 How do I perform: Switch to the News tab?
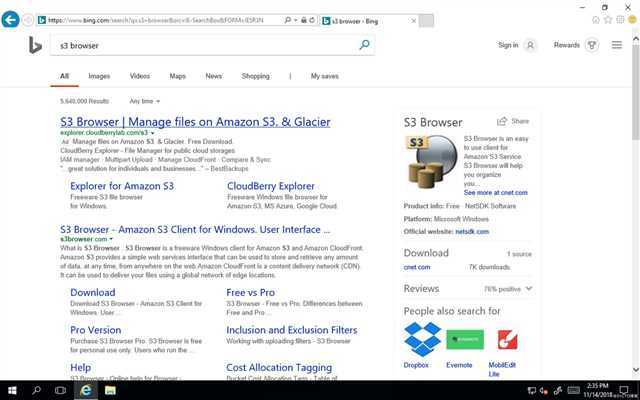point(213,76)
